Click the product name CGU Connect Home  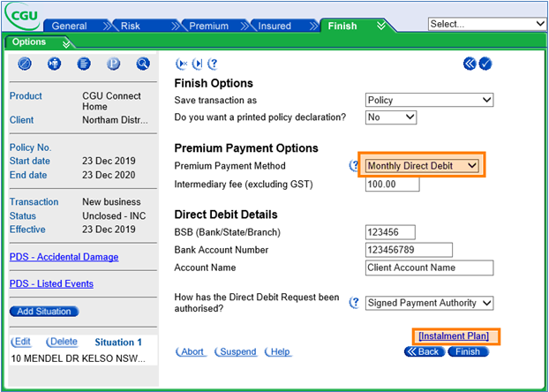tap(112, 102)
